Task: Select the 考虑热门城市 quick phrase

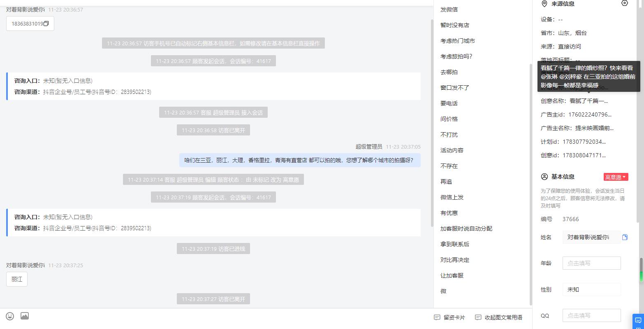Action: click(x=458, y=41)
